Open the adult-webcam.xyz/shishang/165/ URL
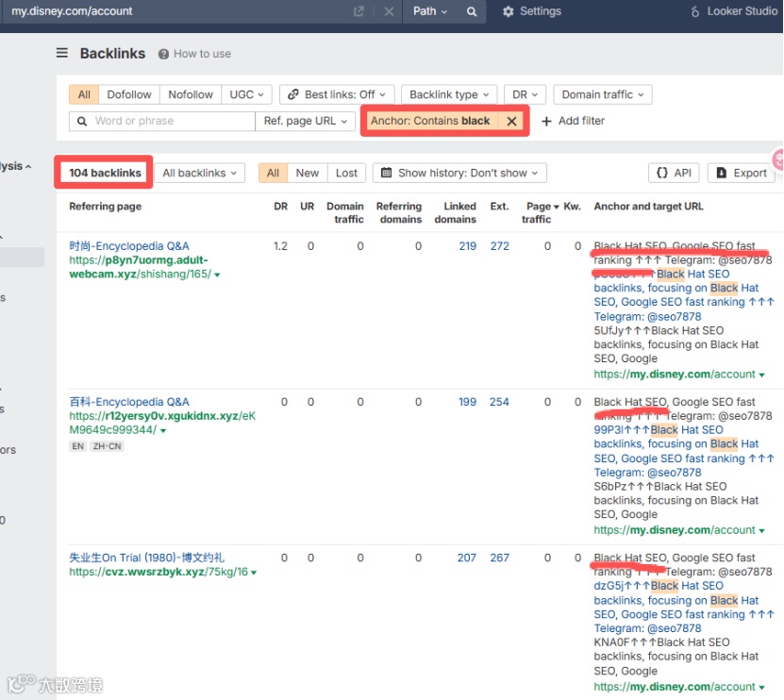The width and height of the screenshot is (784, 700). [140, 267]
